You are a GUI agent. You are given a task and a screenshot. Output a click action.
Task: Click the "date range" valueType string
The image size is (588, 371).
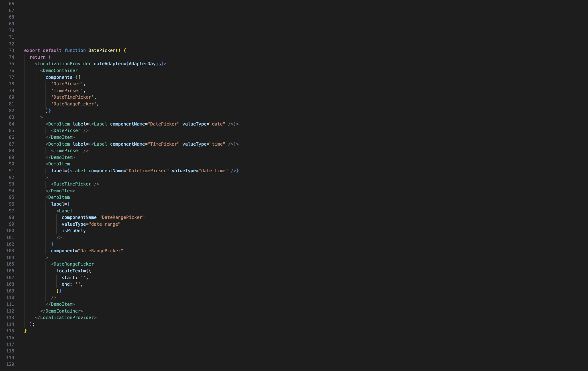pyautogui.click(x=105, y=224)
